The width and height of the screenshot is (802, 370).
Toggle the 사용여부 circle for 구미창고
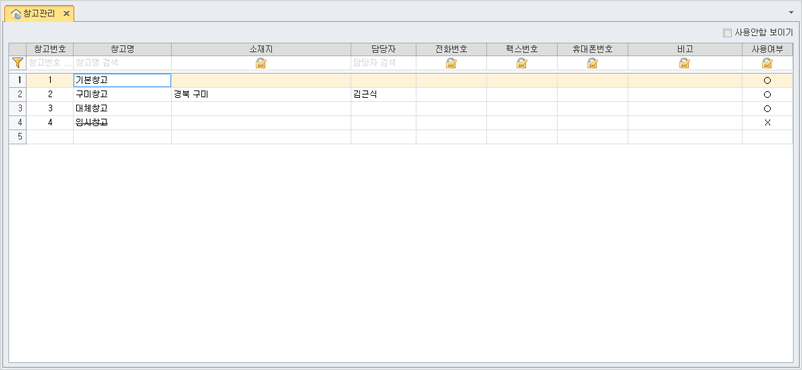(767, 95)
